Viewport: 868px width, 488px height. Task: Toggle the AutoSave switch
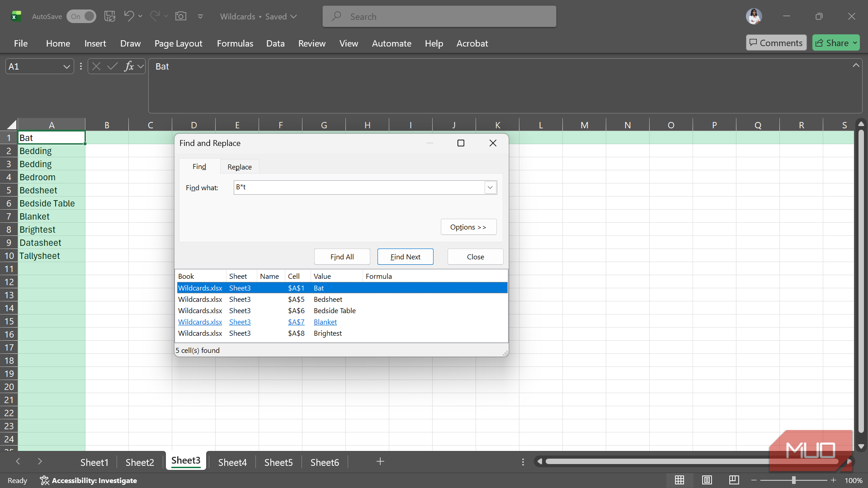pos(81,16)
